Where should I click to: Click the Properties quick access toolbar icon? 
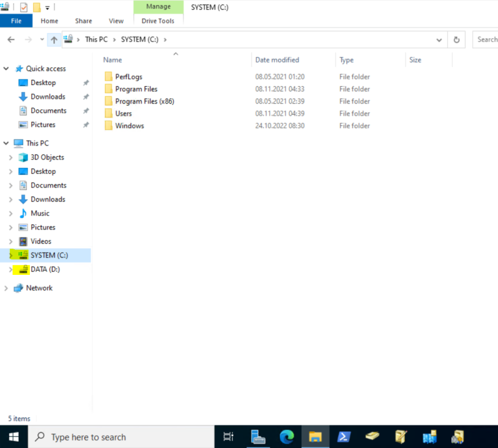23,7
